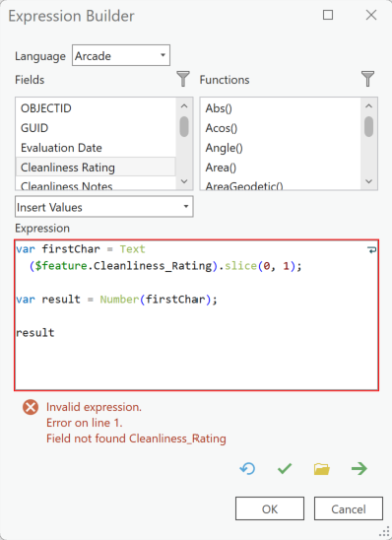392x540 pixels.
Task: Toggle word wrap icon in expression box
Action: click(x=371, y=249)
